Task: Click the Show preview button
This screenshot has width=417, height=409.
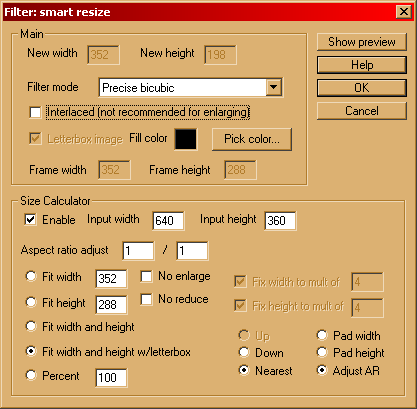Action: 362,42
